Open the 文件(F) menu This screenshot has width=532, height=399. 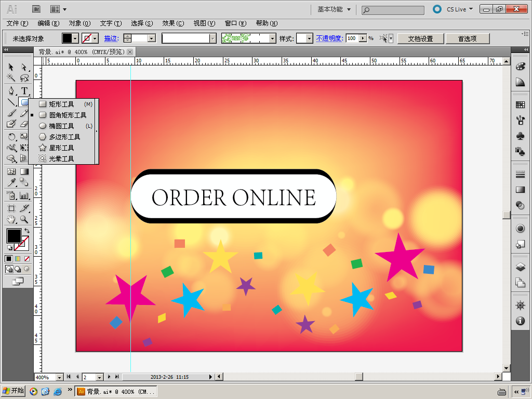point(17,23)
